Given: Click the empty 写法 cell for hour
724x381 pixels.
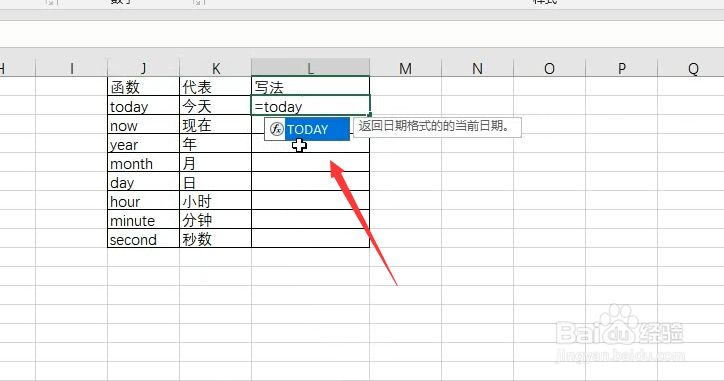Looking at the screenshot, I should coord(310,200).
